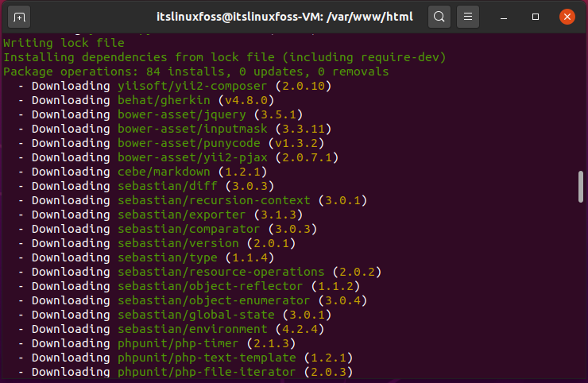Click version (3.3.11) of inputmask
This screenshot has height=383, width=588.
coord(304,129)
